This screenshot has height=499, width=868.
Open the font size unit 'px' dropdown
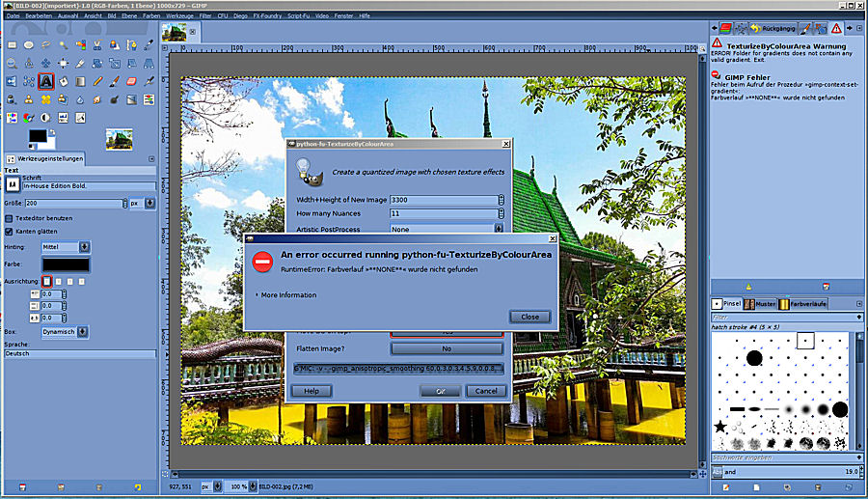[143, 204]
